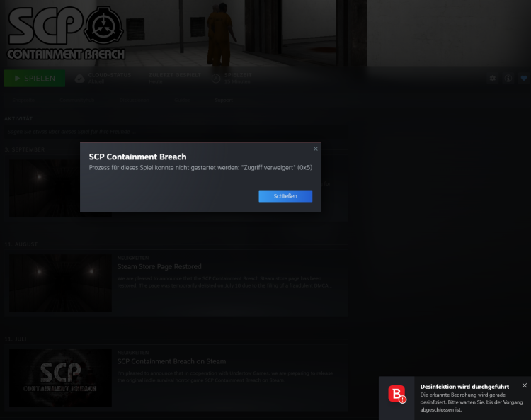Open the Support tab

[x=224, y=101]
